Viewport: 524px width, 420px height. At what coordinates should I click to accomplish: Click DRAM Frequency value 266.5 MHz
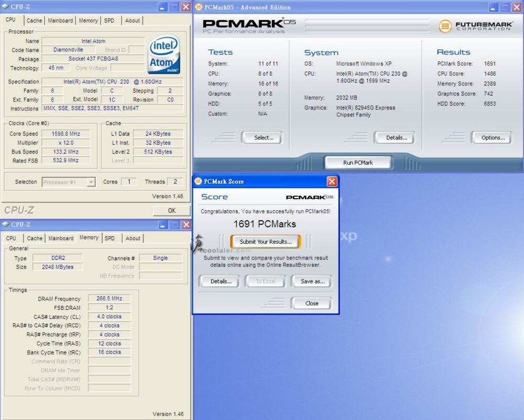[110, 298]
